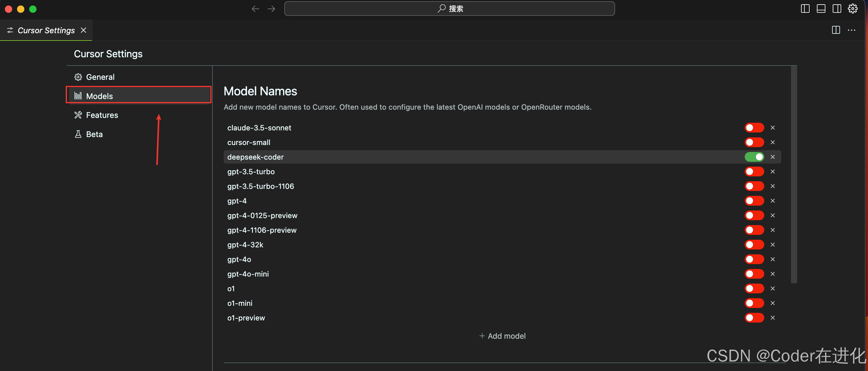Toggle the bottom panel layout icon
Screen dimensions: 868x371
(x=821, y=9)
